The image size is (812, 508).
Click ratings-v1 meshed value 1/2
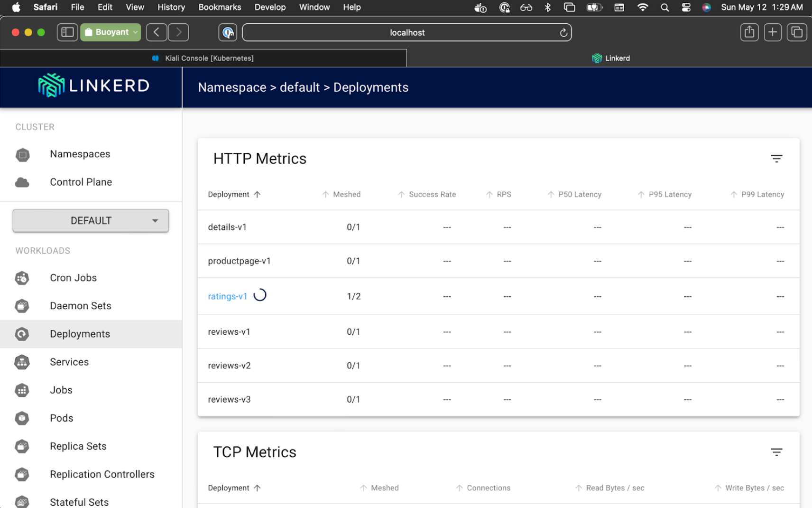354,296
